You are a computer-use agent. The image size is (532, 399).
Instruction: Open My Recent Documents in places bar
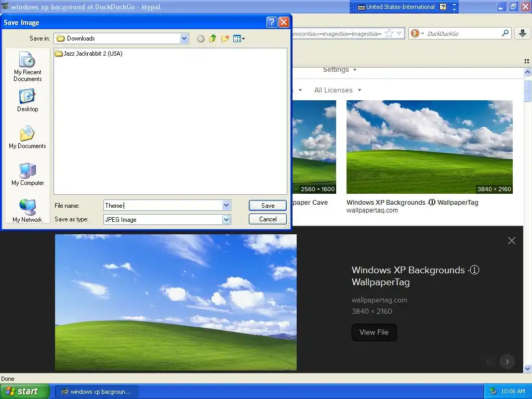click(x=28, y=66)
